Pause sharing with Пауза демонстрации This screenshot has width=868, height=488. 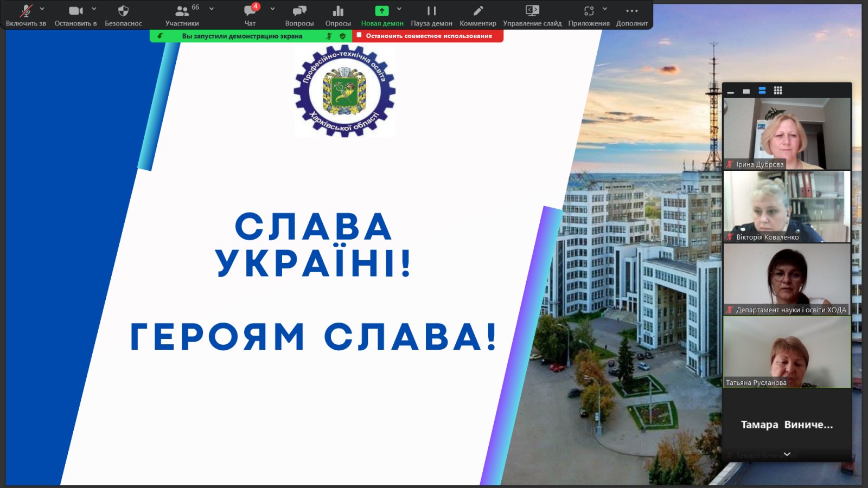click(431, 15)
